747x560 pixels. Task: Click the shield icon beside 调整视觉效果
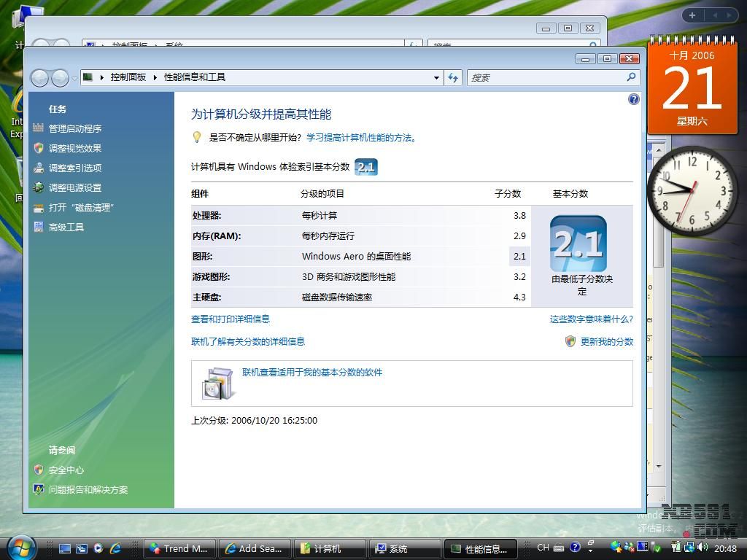(x=39, y=148)
